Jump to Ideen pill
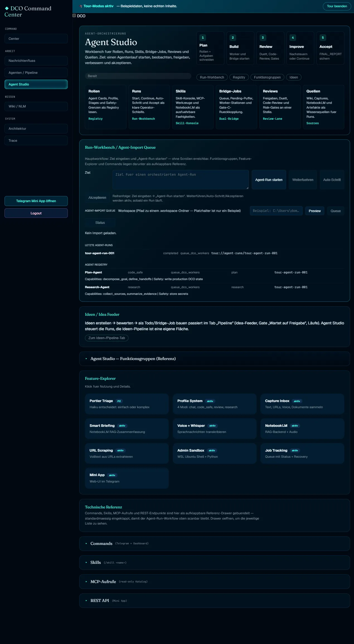Image resolution: width=354 pixels, height=644 pixels. (294, 77)
